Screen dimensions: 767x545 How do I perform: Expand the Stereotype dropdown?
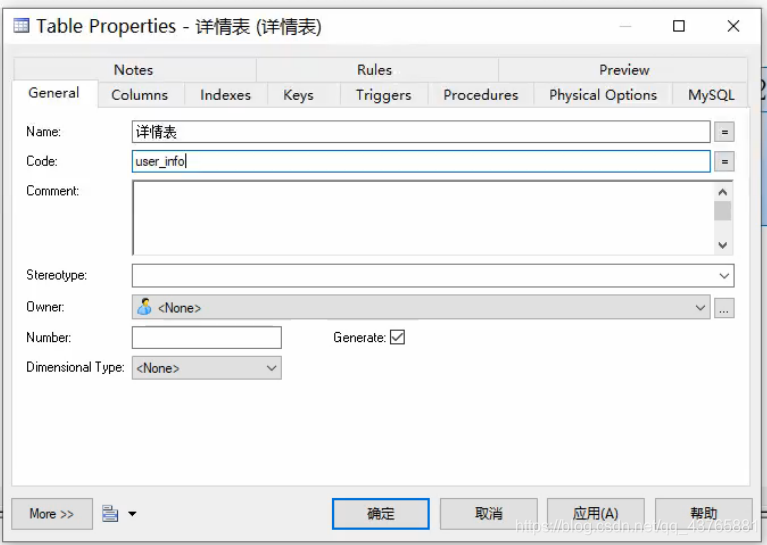tap(724, 276)
